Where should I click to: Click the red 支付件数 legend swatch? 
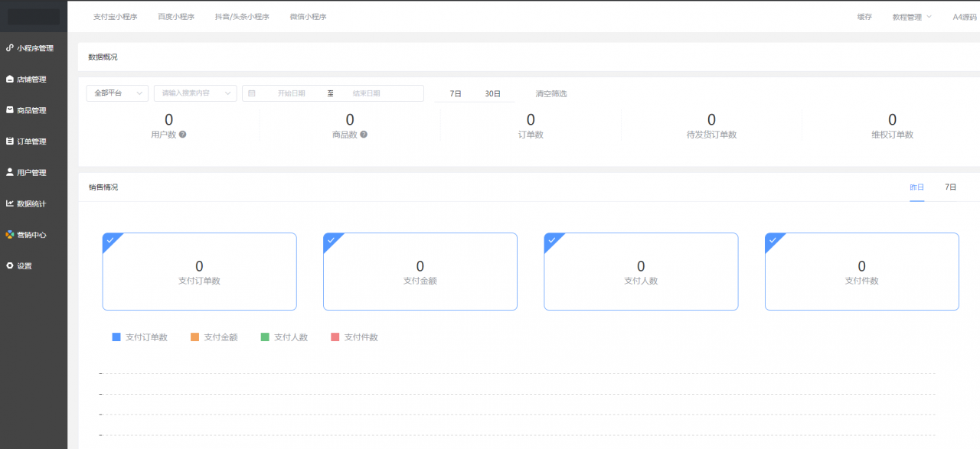(x=335, y=337)
